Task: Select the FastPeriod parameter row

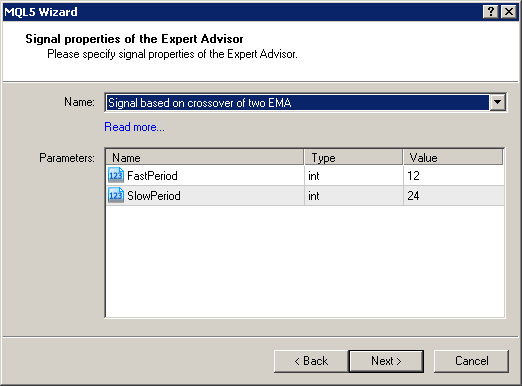Action: 305,176
